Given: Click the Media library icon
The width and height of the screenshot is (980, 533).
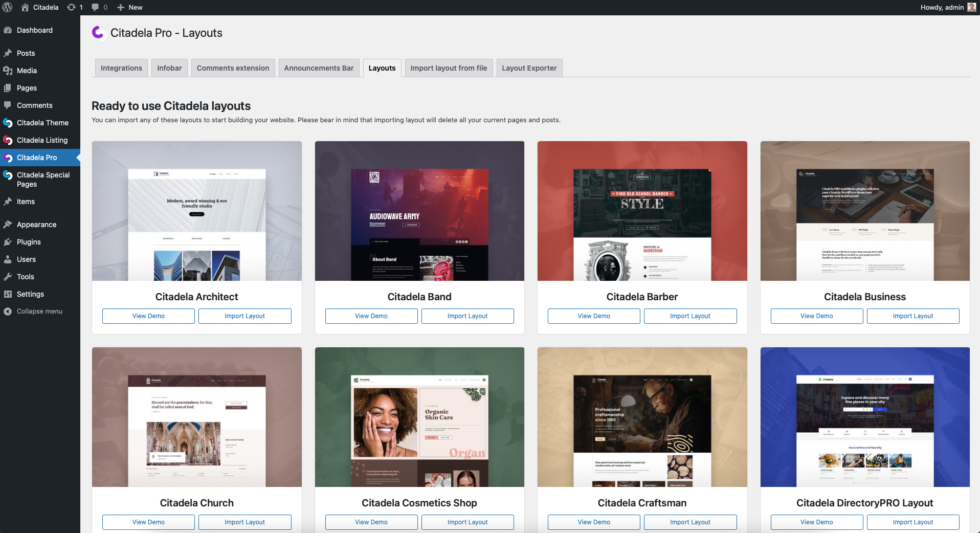Looking at the screenshot, I should click(8, 71).
